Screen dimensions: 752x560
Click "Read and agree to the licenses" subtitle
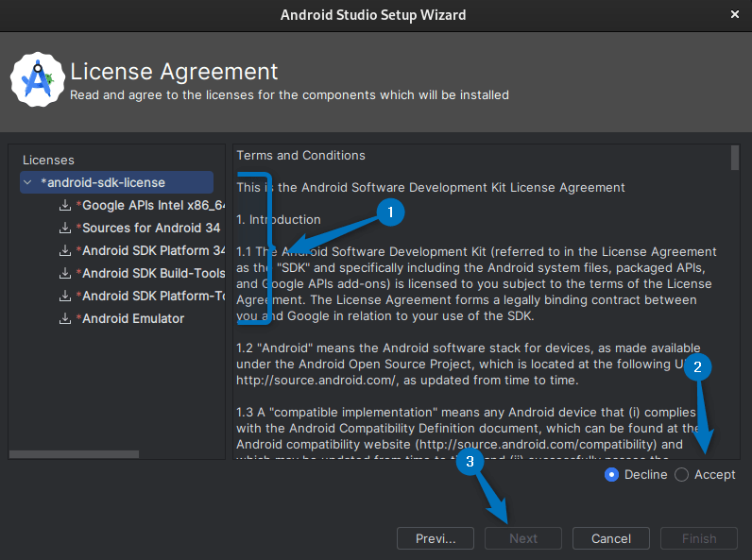point(289,95)
